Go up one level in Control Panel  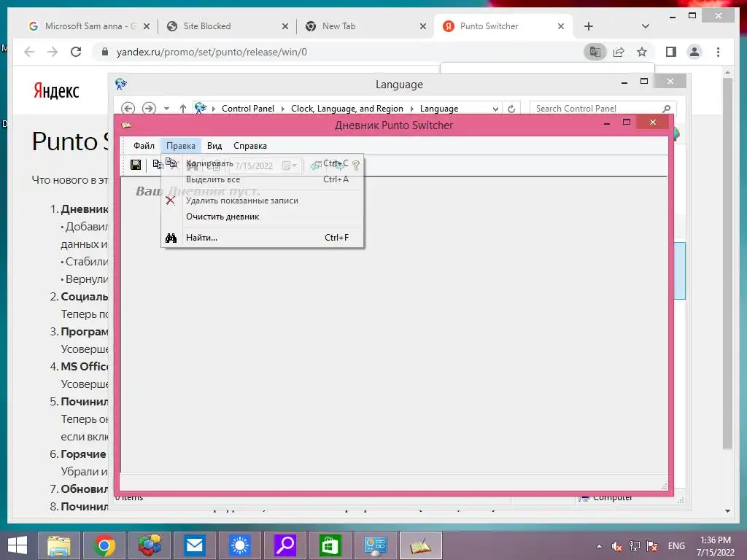[183, 109]
